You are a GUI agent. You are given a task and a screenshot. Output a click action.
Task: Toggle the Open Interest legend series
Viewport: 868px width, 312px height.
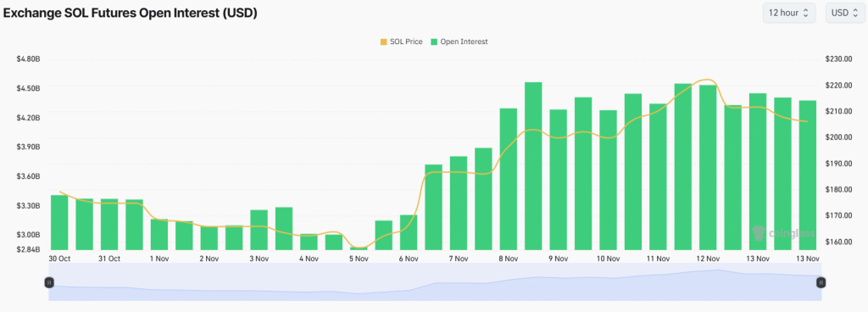pos(459,42)
